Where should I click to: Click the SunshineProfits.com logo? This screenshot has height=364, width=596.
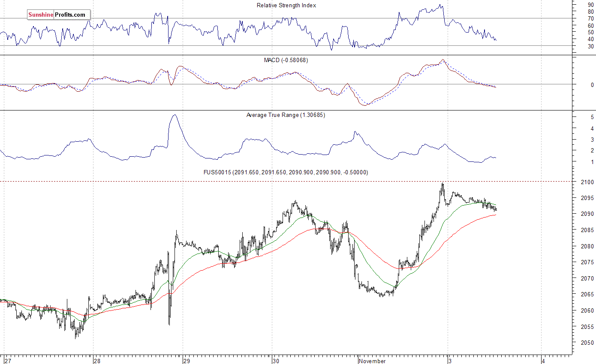(58, 15)
